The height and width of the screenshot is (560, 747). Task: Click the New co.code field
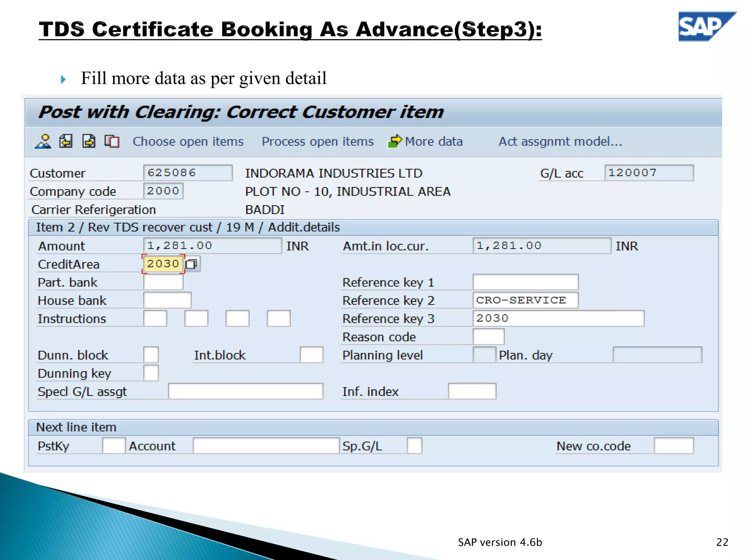click(x=674, y=446)
